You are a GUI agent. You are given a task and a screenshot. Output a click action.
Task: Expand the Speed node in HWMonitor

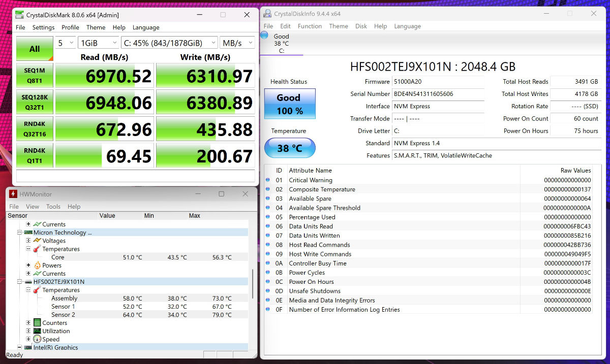click(28, 339)
